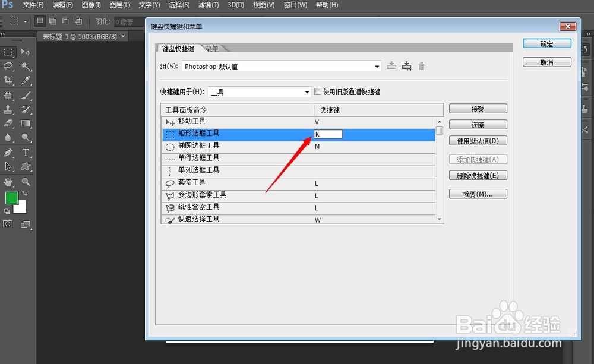This screenshot has height=364, width=594.
Task: Select the Clone Stamp tool
Action: pyautogui.click(x=8, y=110)
